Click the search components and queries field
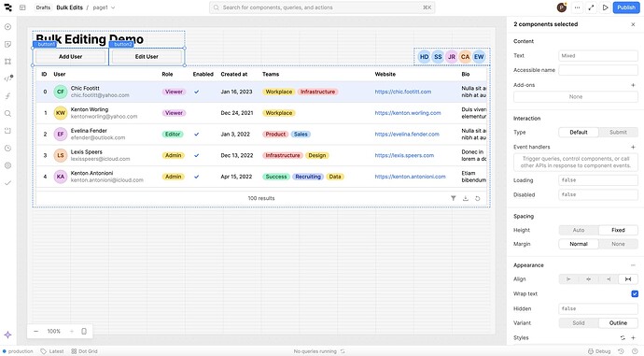This screenshot has width=644, height=356. point(322,7)
